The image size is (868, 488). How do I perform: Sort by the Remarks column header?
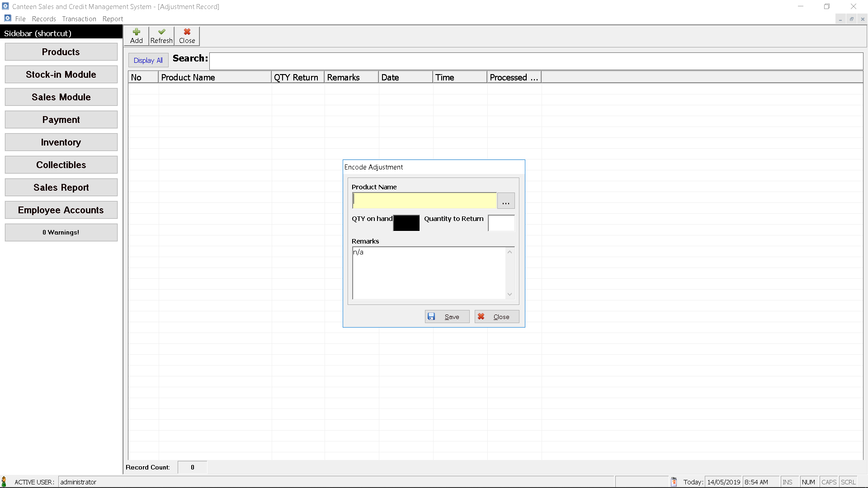click(x=351, y=77)
